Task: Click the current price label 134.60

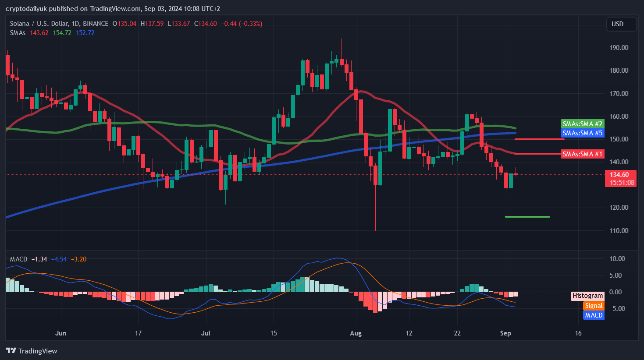Action: click(619, 175)
